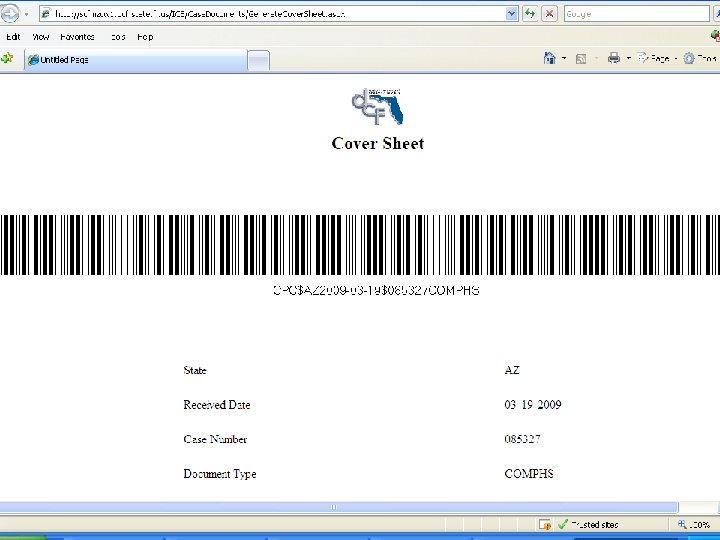Click the red Stop loading icon
720x540 pixels.
[x=549, y=14]
